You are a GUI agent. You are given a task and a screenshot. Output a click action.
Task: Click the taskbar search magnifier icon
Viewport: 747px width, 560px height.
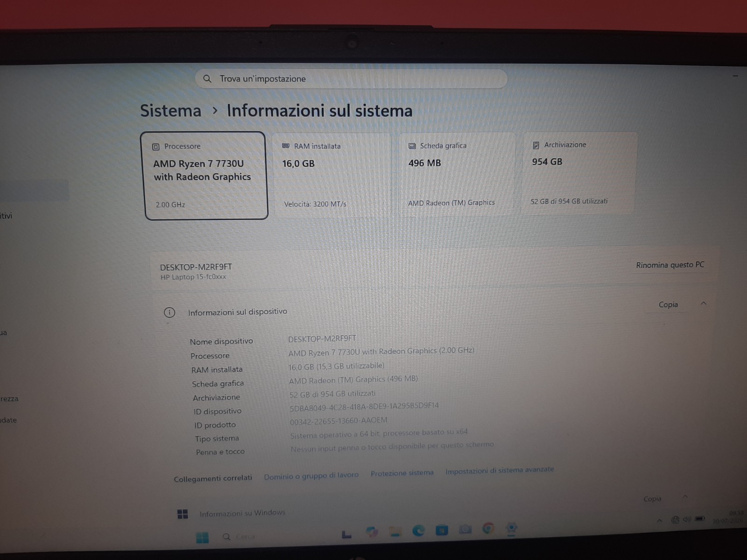point(227,537)
